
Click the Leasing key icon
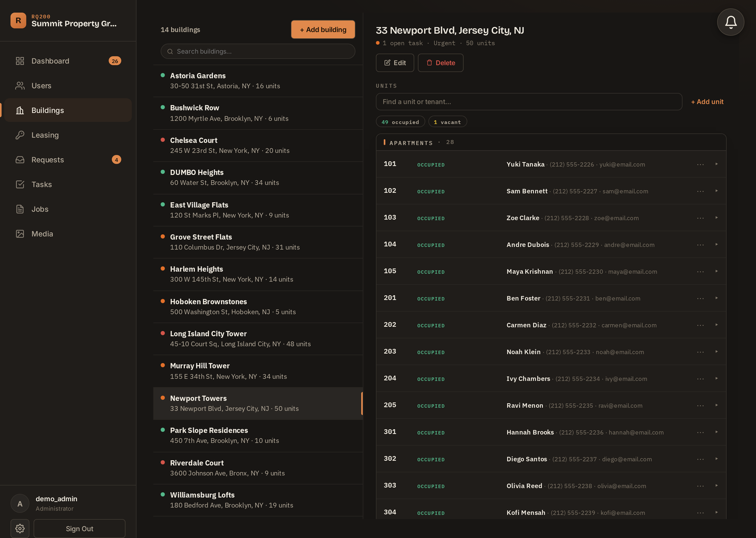pyautogui.click(x=20, y=135)
